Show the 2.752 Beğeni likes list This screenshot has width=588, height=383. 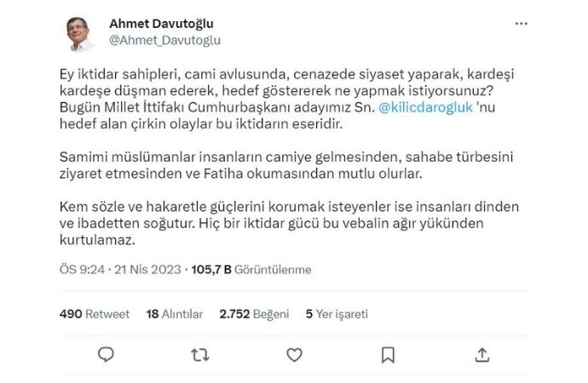point(255,314)
